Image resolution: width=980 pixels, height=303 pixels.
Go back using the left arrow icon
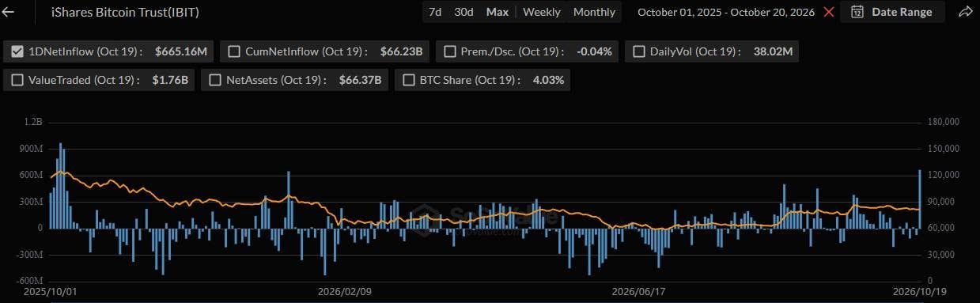coord(9,12)
